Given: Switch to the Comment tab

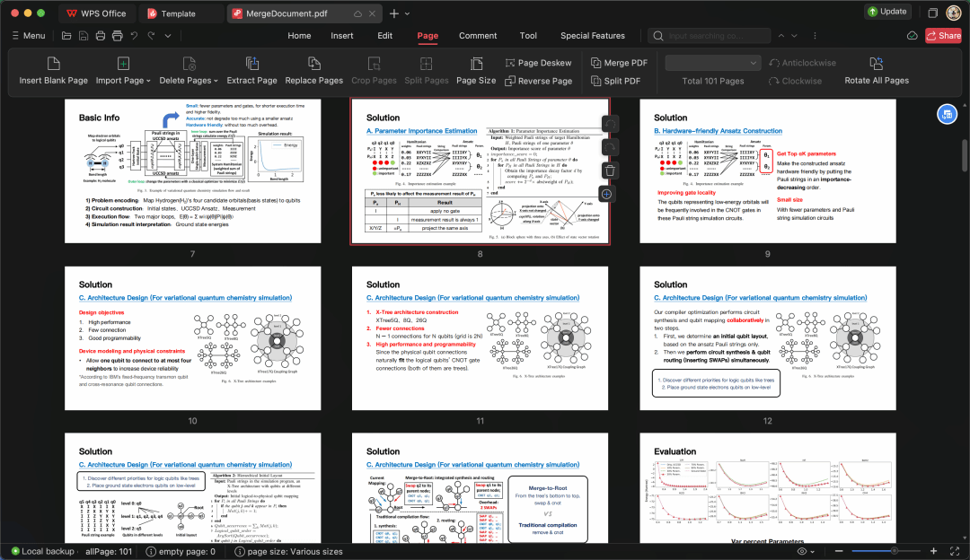Looking at the screenshot, I should [x=478, y=36].
